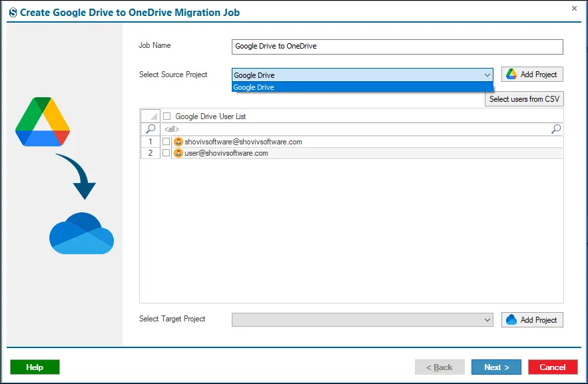Image resolution: width=588 pixels, height=384 pixels.
Task: Click the target Add Project button
Action: click(x=532, y=319)
